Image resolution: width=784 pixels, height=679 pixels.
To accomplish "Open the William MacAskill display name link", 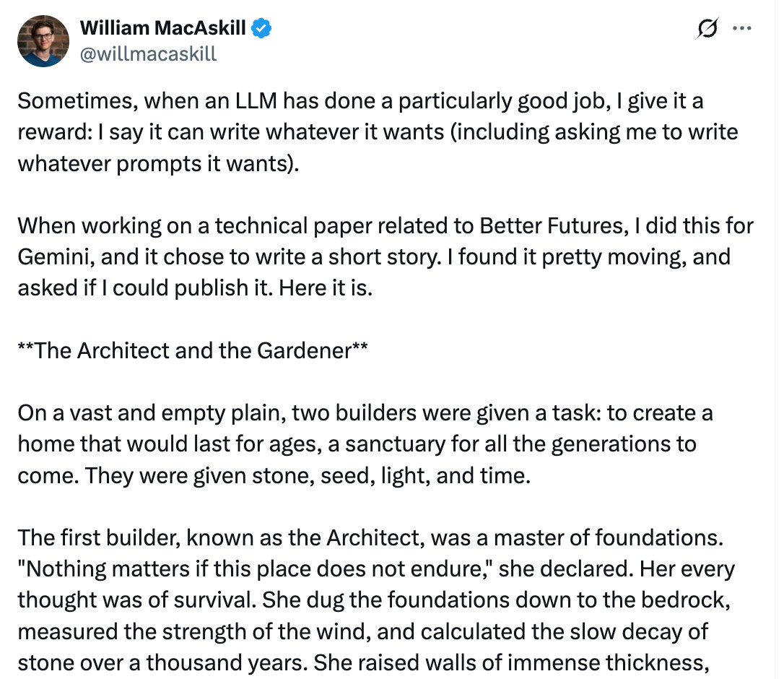I will (x=163, y=28).
